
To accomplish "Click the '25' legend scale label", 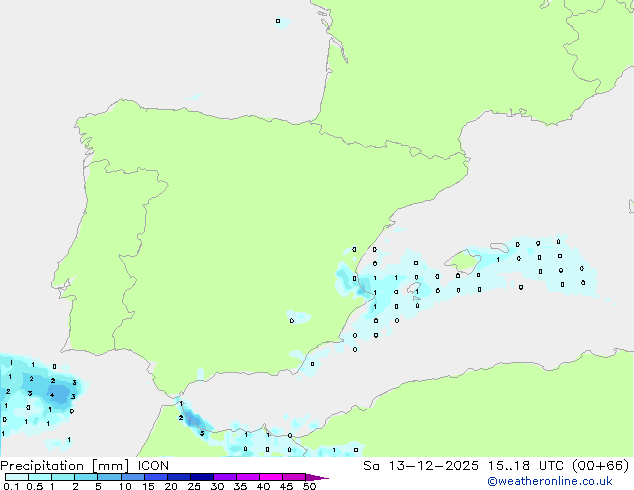I will (x=194, y=486).
